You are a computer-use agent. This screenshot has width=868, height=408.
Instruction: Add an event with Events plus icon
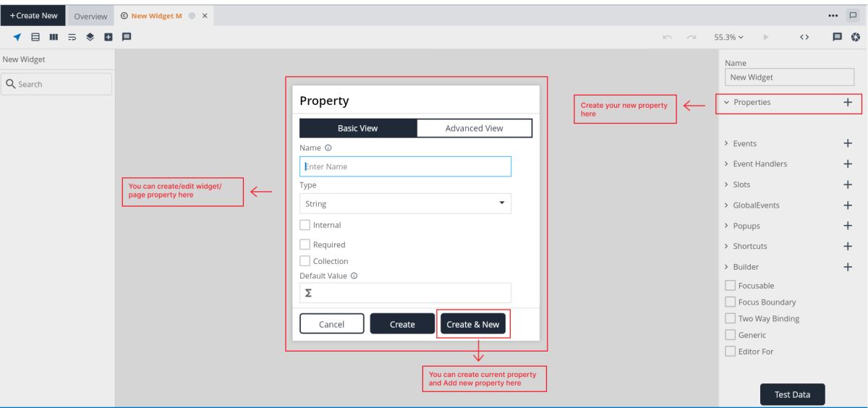tap(848, 143)
